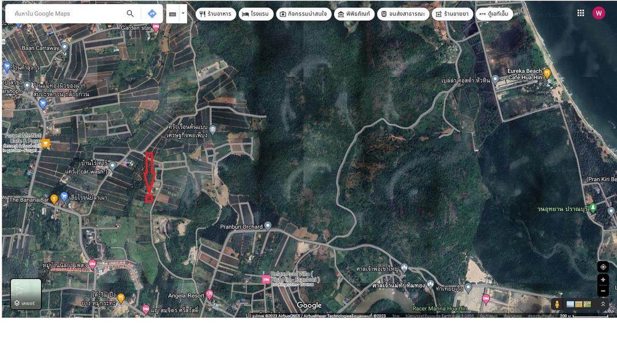617x364 pixels.
Task: Expand the keyboard input method dropdown arrow
Action: click(183, 13)
